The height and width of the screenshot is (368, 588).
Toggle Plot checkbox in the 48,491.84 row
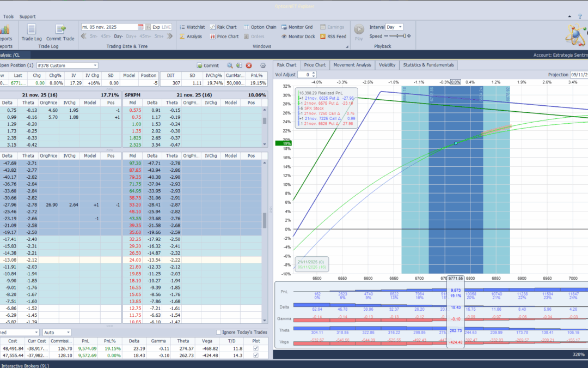coord(256,348)
